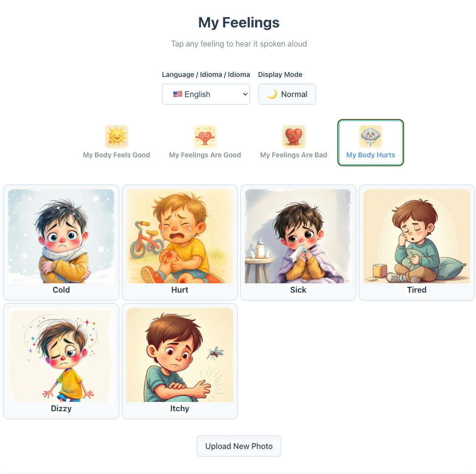This screenshot has height=474, width=476.
Task: Tap the Dizzy feeling card
Action: [x=61, y=361]
